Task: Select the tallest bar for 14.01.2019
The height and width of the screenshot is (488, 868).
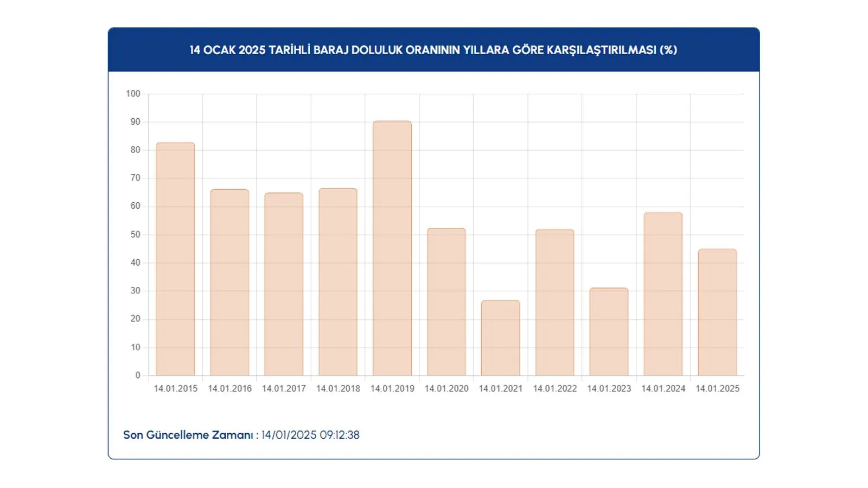Action: pyautogui.click(x=392, y=248)
